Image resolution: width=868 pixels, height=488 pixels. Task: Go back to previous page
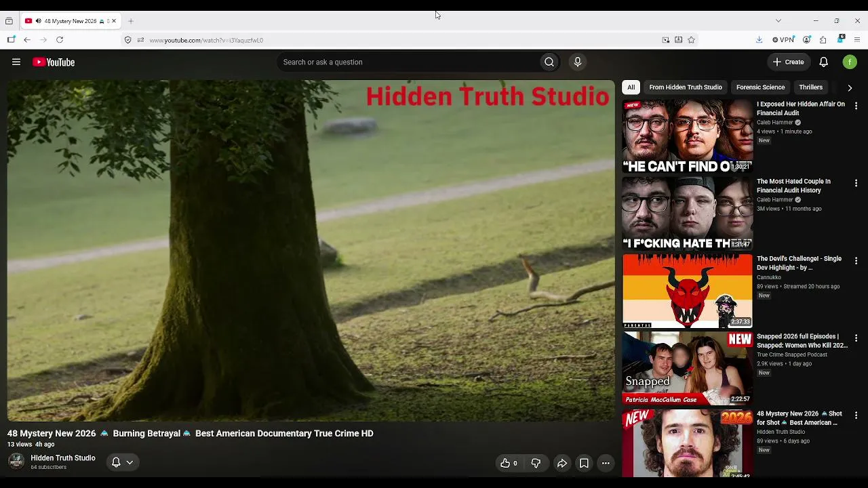coord(27,40)
